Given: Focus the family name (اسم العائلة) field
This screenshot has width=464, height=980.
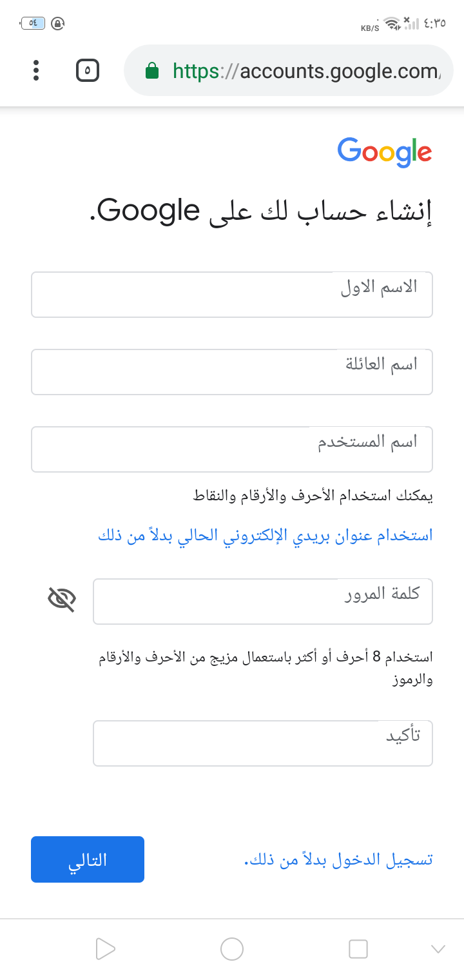Looking at the screenshot, I should click(x=232, y=372).
